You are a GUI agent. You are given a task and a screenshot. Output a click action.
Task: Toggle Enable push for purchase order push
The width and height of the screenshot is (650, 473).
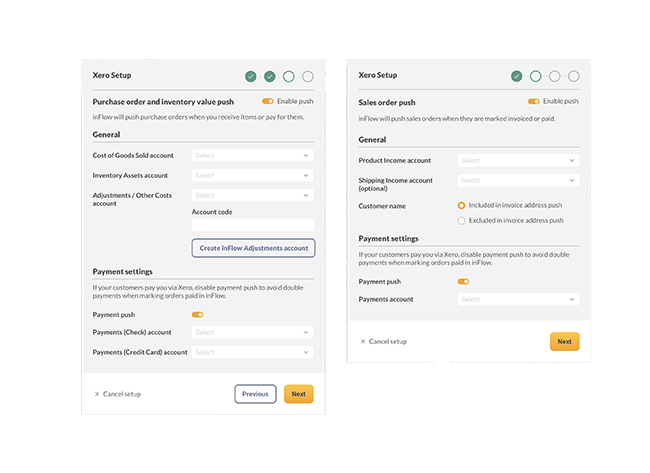[x=268, y=101]
